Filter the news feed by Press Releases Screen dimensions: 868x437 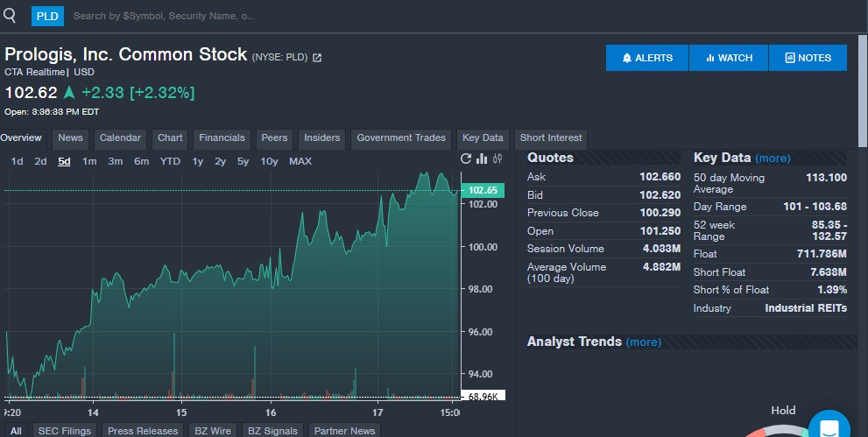[x=143, y=430]
